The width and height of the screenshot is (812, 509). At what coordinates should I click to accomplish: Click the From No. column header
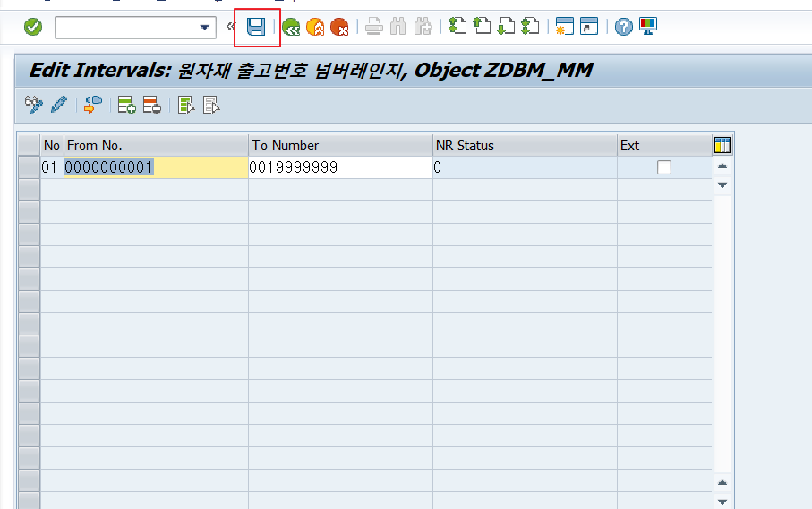[156, 145]
